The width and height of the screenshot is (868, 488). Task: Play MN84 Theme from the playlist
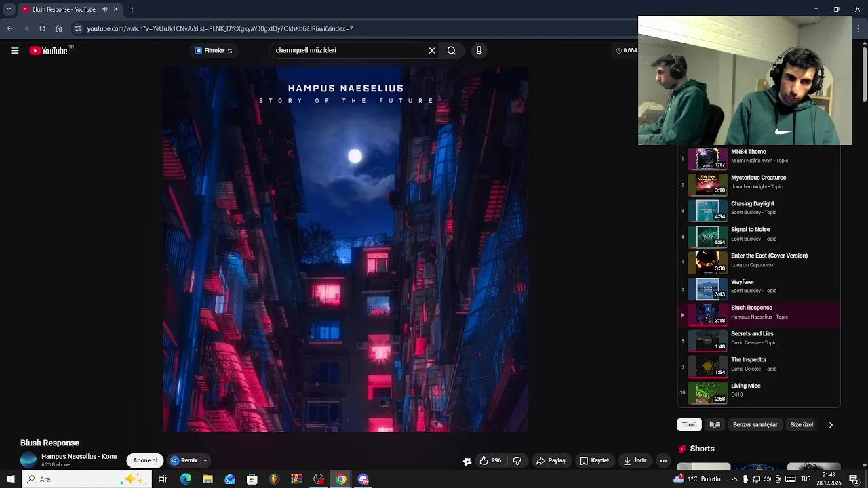tap(759, 159)
